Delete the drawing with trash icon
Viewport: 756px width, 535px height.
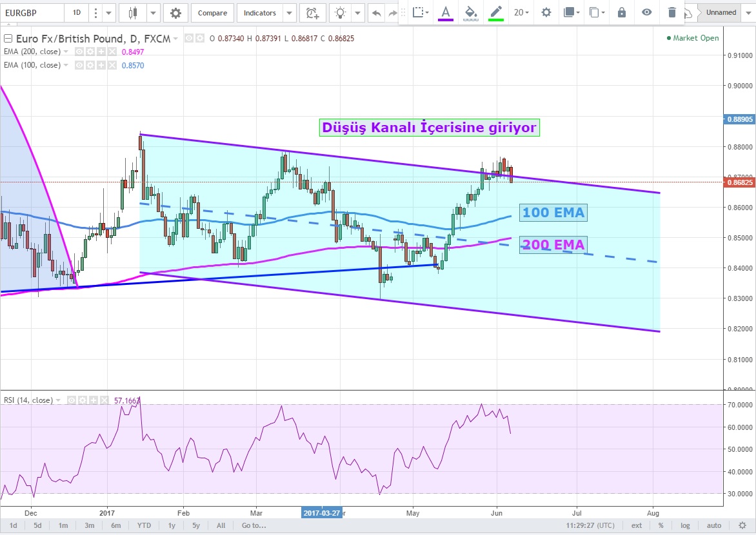coord(672,12)
